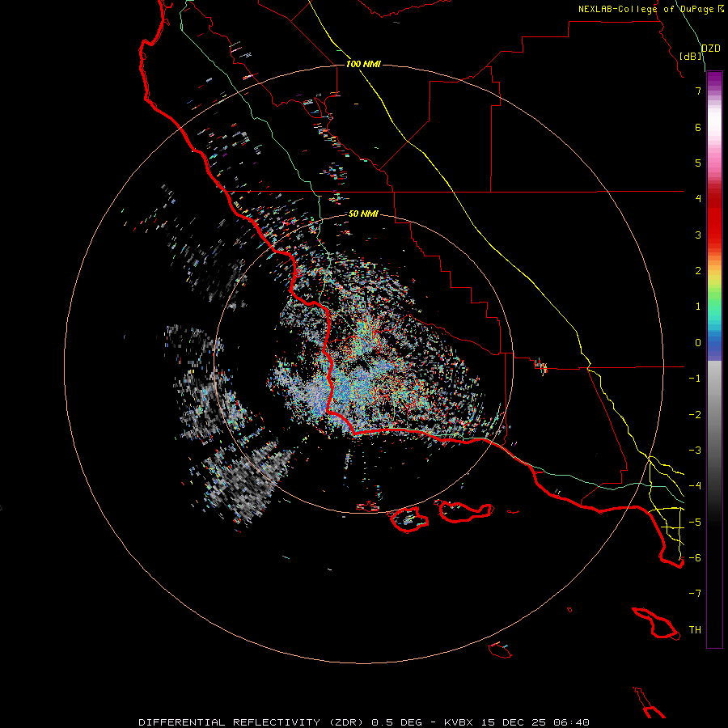The image size is (728, 728).
Task: Select the 0 value on color scale
Action: click(x=698, y=343)
